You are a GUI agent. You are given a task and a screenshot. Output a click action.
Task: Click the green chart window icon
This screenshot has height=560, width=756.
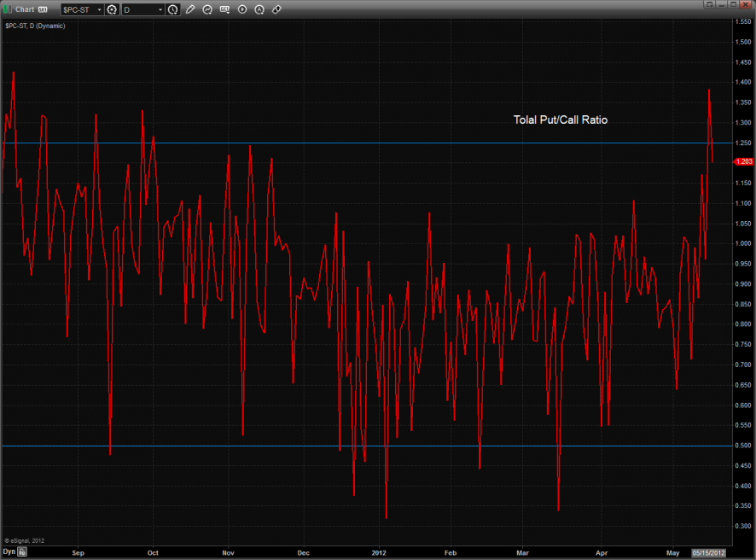[9, 9]
